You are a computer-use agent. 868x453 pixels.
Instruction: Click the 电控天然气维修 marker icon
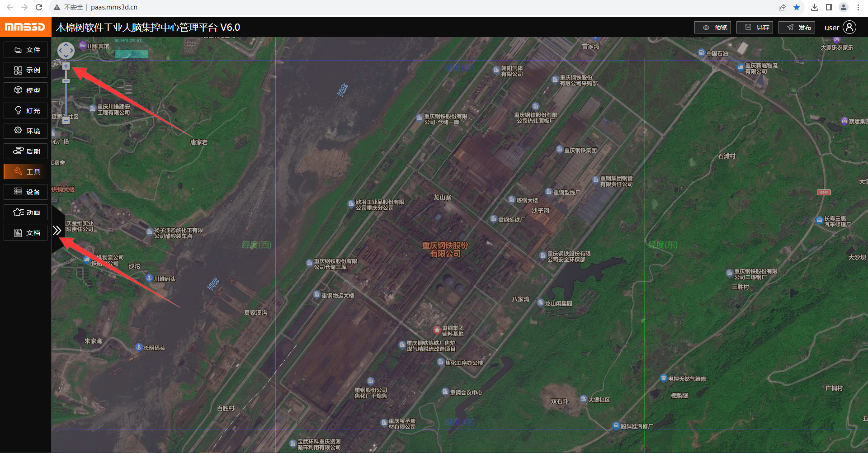(663, 378)
